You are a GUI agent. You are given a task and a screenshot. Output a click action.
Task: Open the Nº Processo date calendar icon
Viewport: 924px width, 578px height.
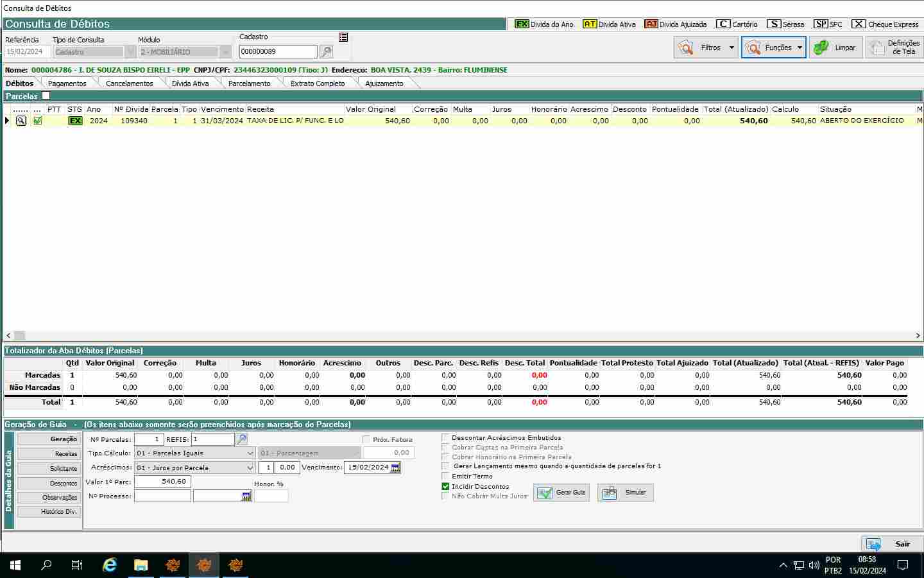[246, 496]
